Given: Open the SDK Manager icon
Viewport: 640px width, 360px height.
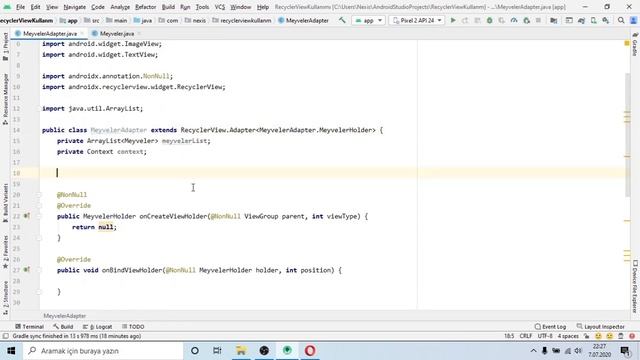Looking at the screenshot, I should 606,20.
